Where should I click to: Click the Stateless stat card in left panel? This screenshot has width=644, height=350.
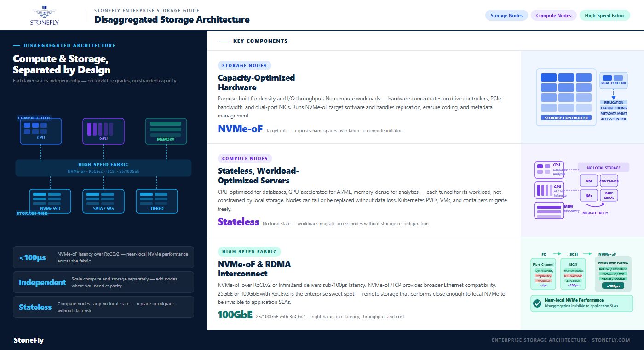[x=103, y=307]
